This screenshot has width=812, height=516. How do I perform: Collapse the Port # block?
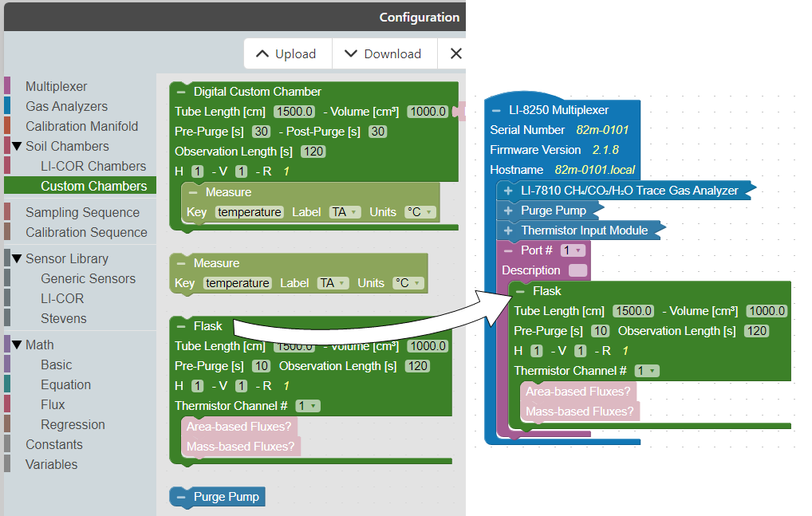508,250
